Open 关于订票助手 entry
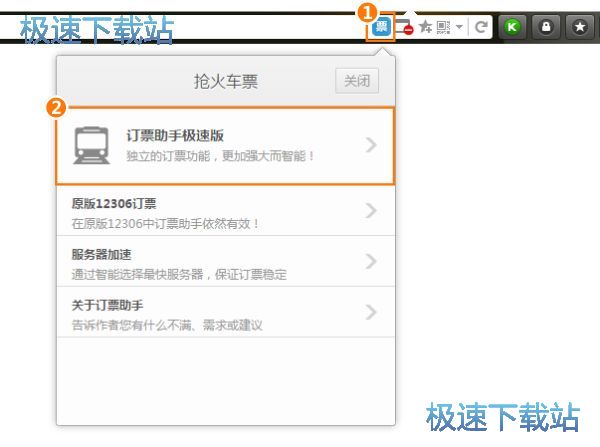 225,312
